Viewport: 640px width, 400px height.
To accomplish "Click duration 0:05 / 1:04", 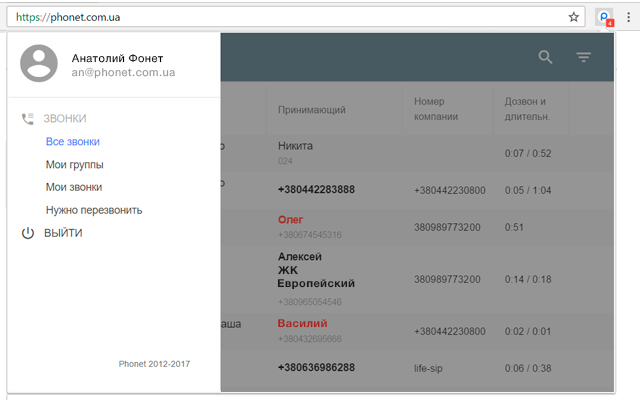I will pyautogui.click(x=528, y=190).
